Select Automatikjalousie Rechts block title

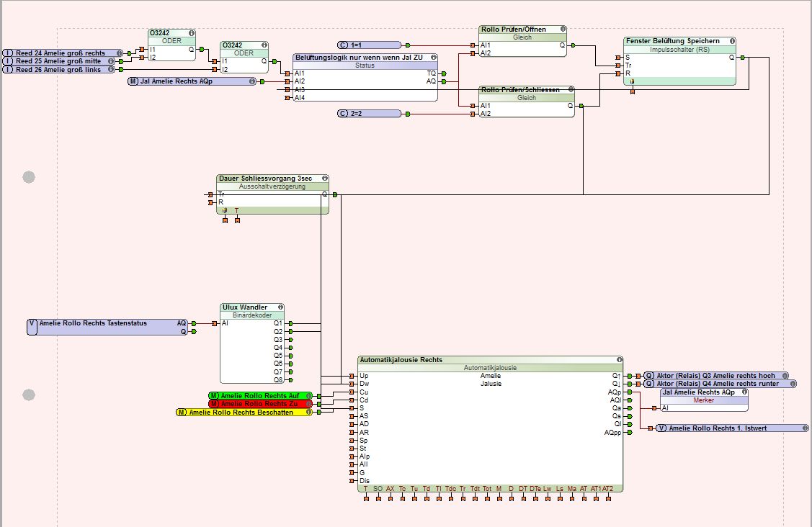click(401, 360)
